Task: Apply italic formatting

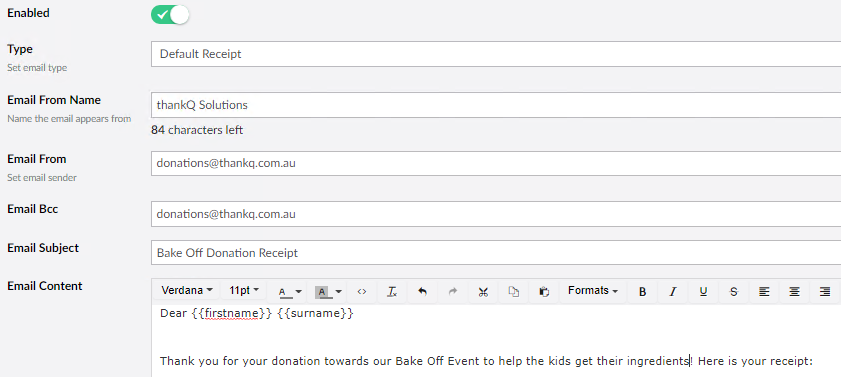Action: tap(673, 292)
